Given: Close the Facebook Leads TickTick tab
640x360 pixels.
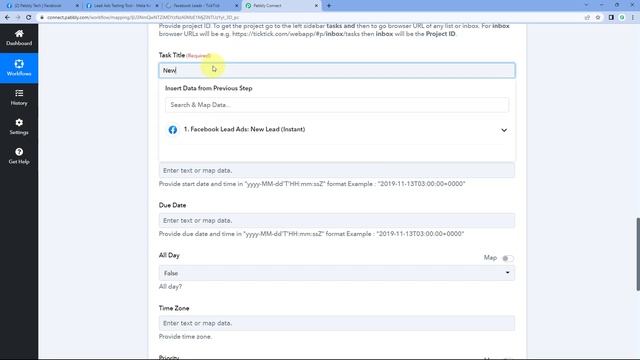Looking at the screenshot, I should [x=236, y=6].
